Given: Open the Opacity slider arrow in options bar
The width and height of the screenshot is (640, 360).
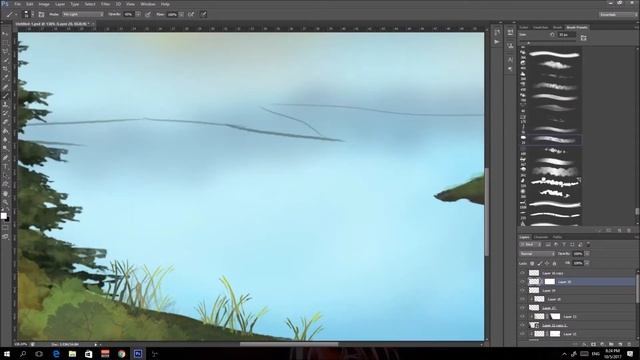Looking at the screenshot, I should pos(138,14).
